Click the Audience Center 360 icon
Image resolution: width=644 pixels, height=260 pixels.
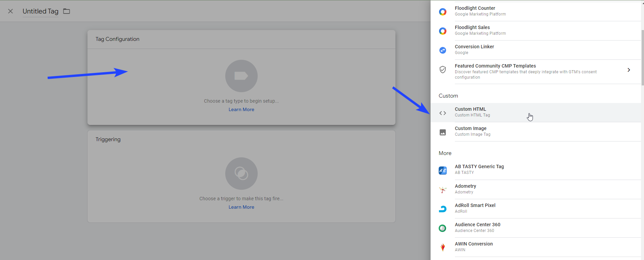point(443,228)
